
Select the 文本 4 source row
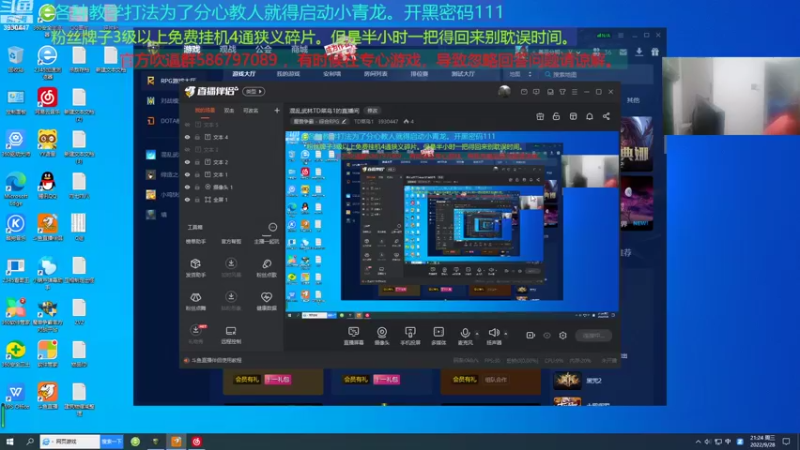[x=232, y=137]
